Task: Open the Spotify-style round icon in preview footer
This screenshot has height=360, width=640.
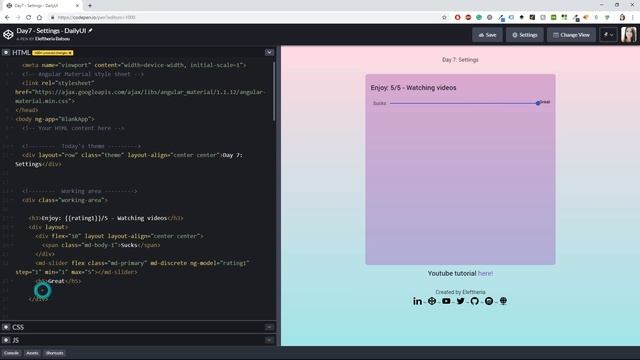Action: click(x=489, y=301)
